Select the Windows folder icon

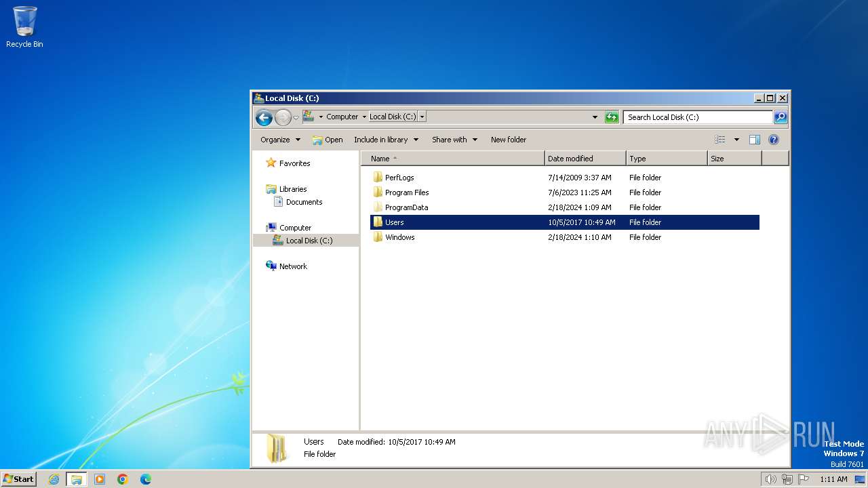(378, 237)
